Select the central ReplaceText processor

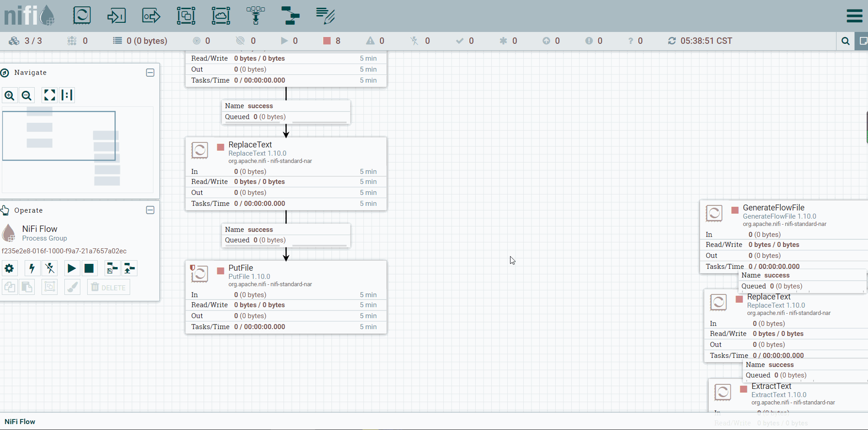click(286, 174)
